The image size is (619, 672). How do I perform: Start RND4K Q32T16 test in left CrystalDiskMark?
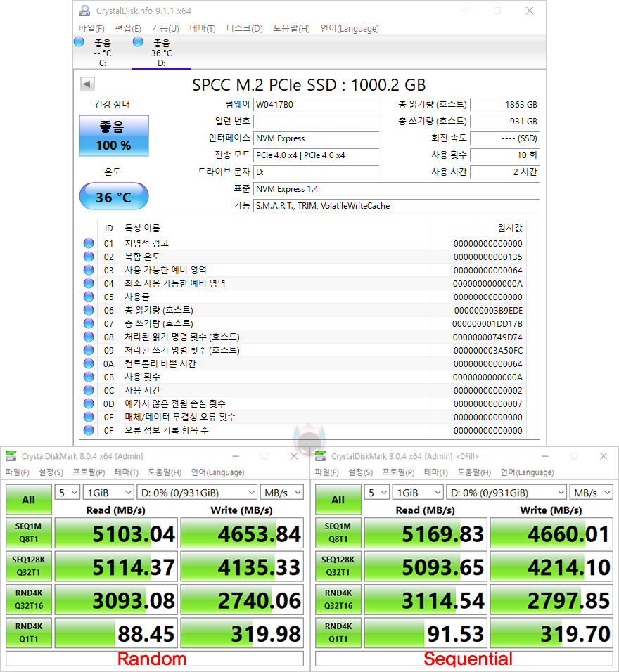(29, 600)
